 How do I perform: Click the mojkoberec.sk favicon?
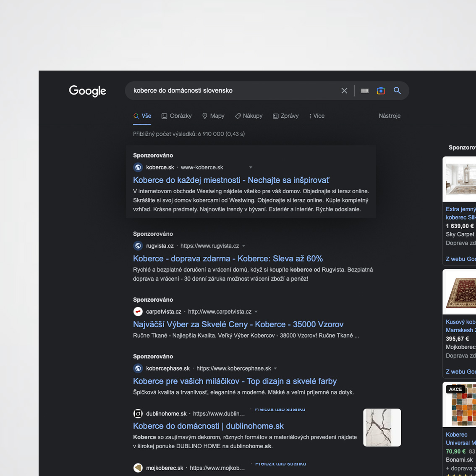click(x=138, y=468)
